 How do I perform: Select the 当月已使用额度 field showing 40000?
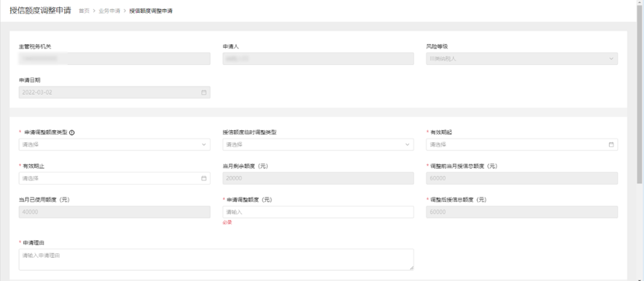(115, 212)
